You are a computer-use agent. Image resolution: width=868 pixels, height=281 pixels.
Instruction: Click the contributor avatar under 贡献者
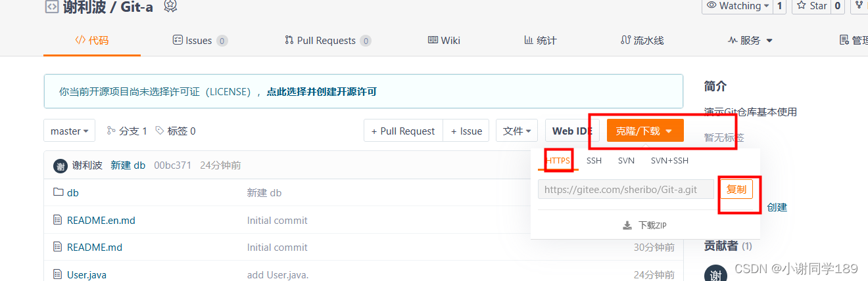715,274
